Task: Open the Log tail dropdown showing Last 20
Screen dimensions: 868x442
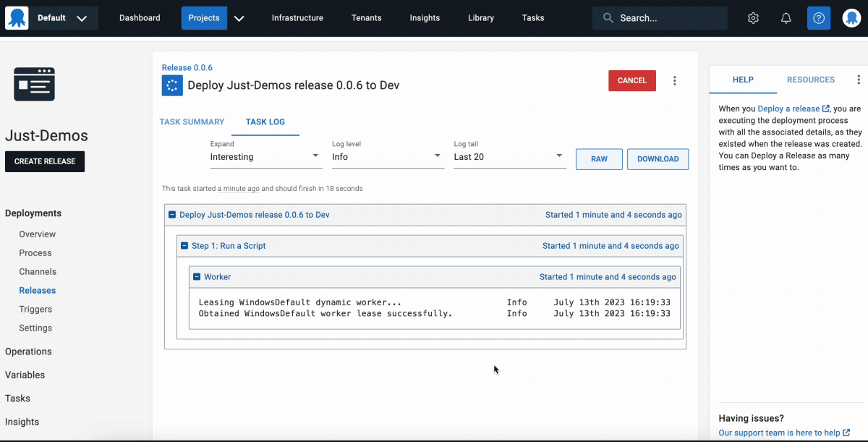Action: click(509, 157)
